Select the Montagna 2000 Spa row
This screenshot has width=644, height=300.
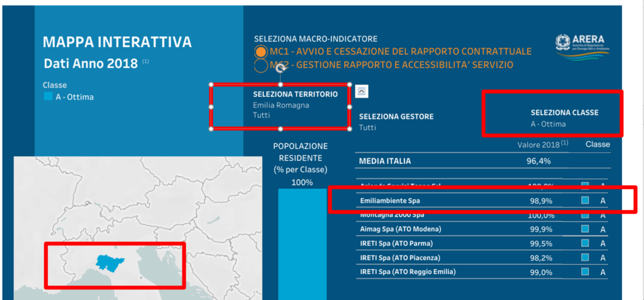[x=483, y=215]
